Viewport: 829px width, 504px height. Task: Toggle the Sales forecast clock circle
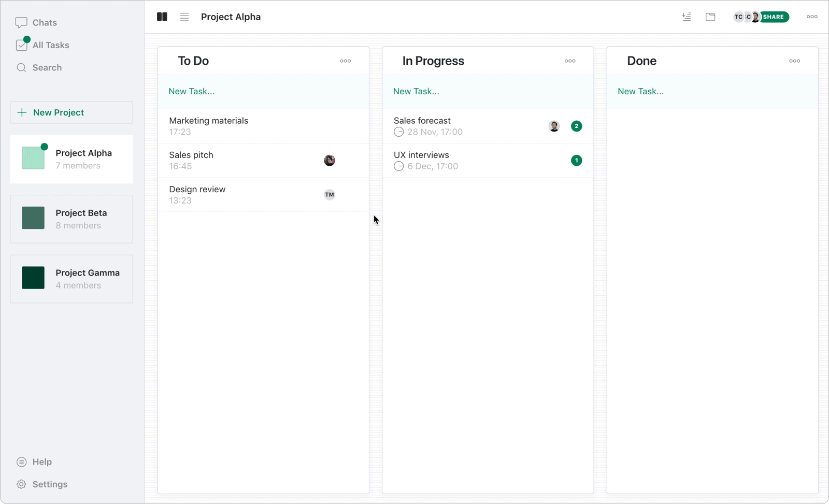pos(398,132)
